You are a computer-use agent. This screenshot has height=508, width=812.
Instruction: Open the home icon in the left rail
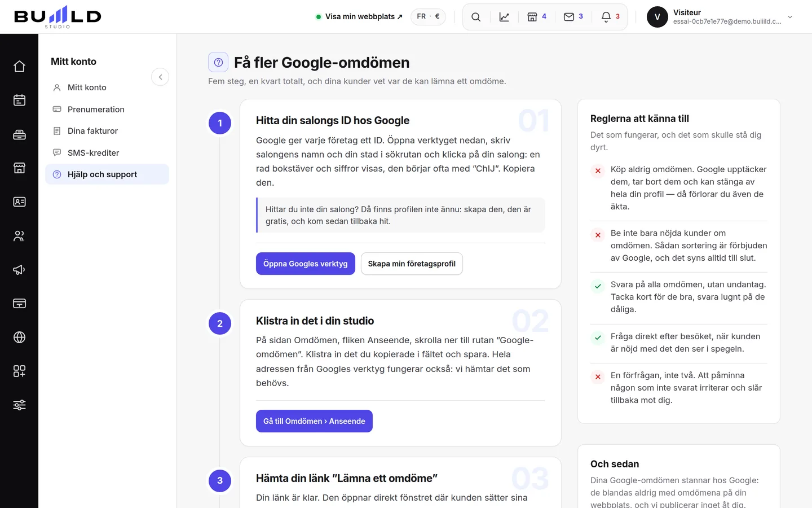(x=19, y=67)
